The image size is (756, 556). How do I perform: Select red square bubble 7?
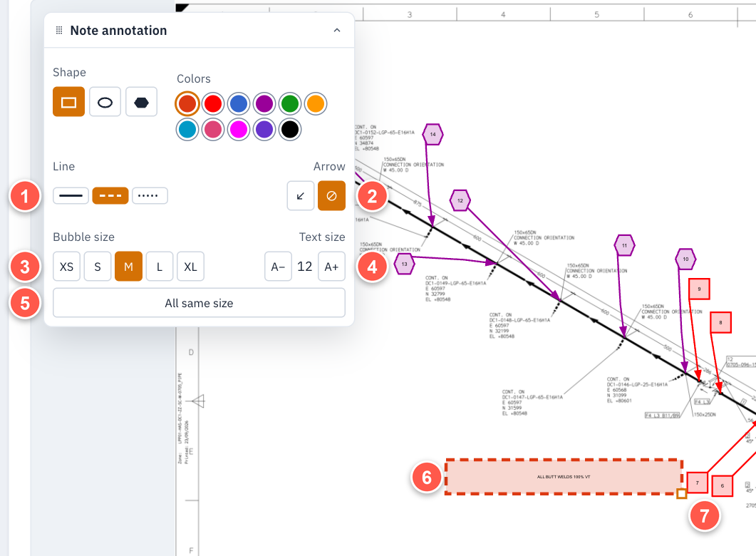(697, 482)
